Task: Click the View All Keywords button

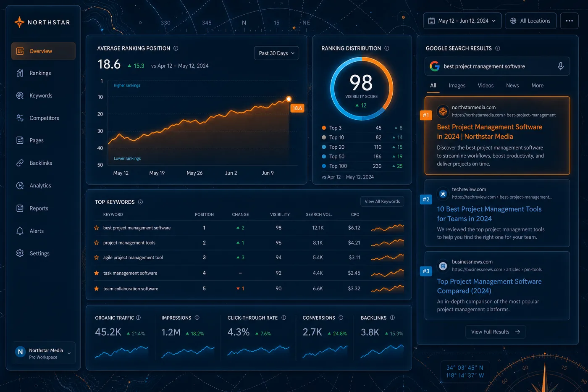Action: (x=382, y=202)
